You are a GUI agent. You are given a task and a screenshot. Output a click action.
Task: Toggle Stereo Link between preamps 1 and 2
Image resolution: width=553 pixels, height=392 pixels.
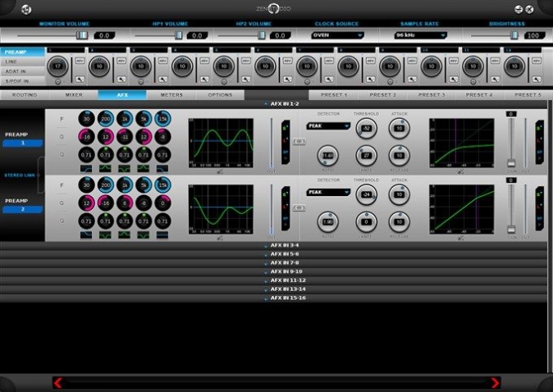[x=22, y=175]
